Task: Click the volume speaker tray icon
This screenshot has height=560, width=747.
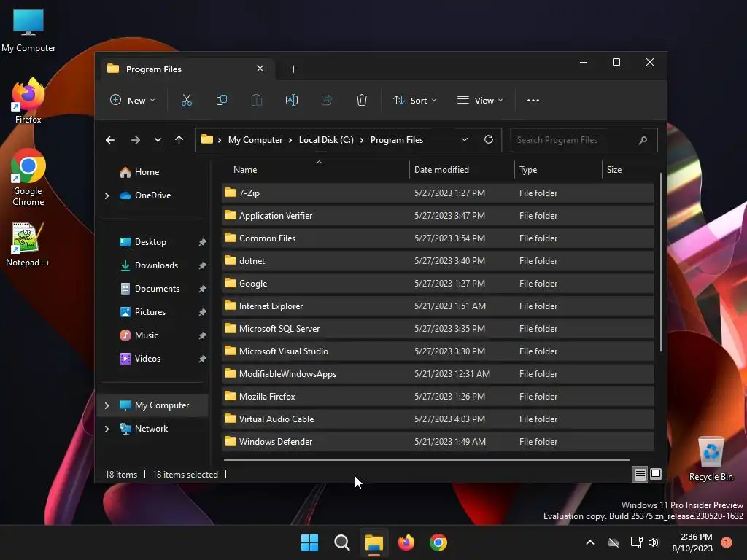Action: [x=653, y=542]
